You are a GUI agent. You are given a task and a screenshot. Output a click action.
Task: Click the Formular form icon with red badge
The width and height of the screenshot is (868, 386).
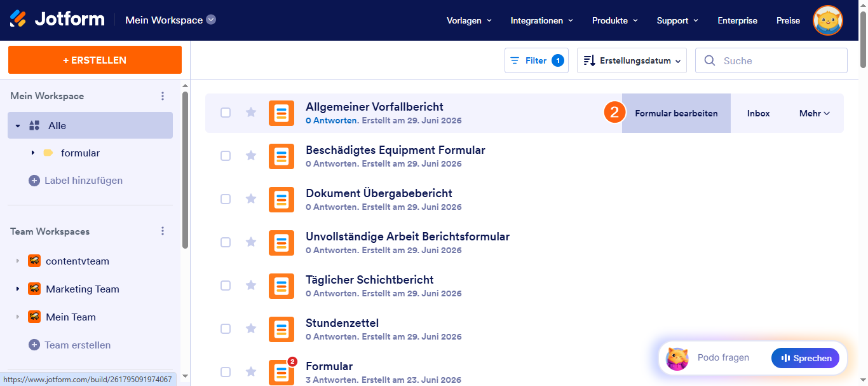tap(281, 373)
